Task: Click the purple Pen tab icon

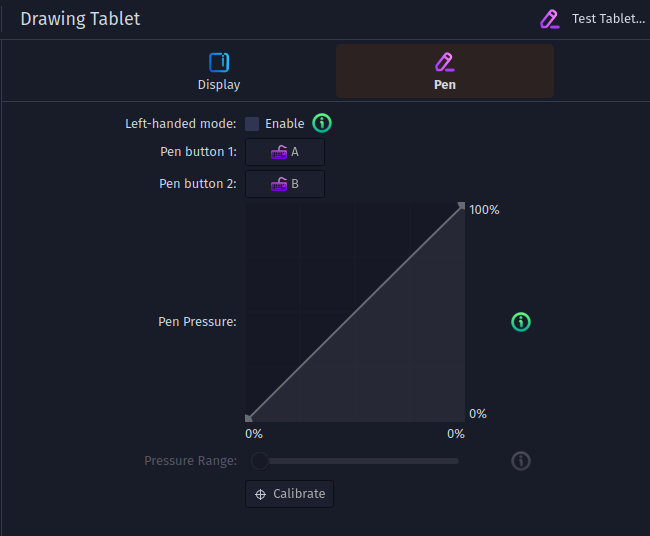Action: [x=445, y=62]
